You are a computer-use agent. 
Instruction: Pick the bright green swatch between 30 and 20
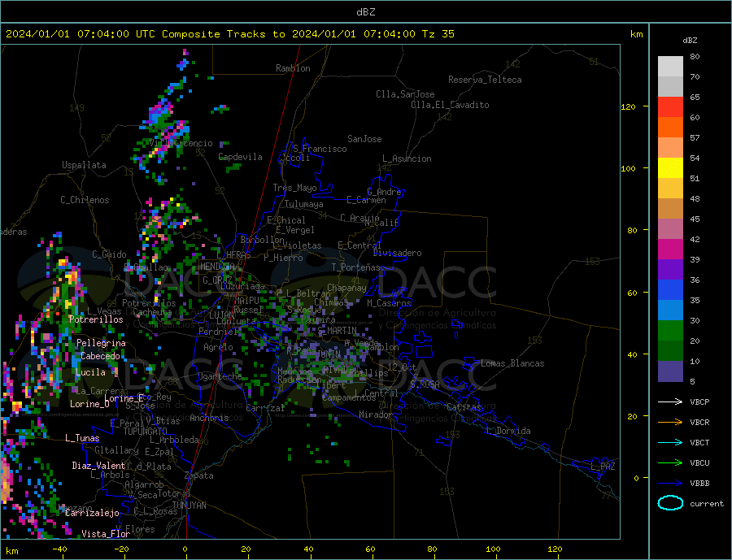pos(670,331)
